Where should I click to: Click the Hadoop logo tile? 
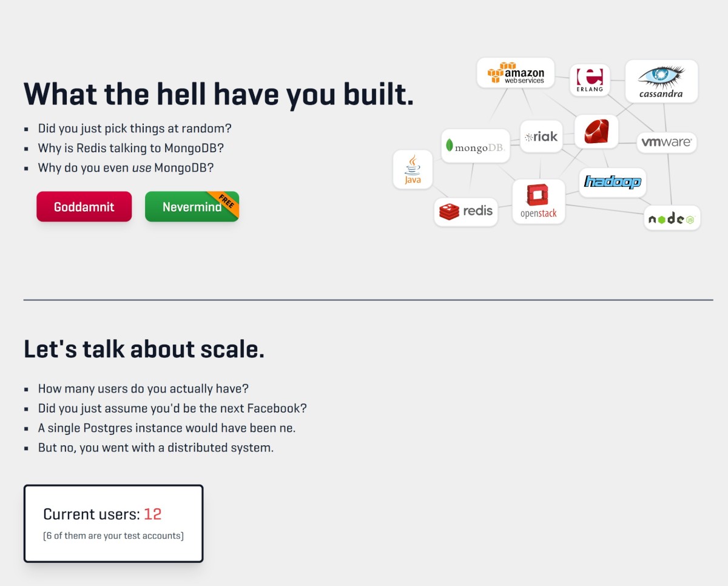pyautogui.click(x=612, y=182)
